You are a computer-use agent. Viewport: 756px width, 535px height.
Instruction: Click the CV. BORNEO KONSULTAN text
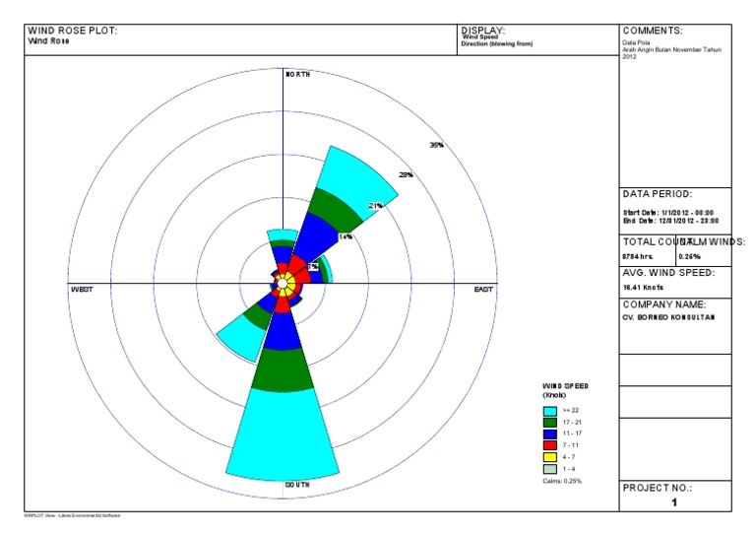coord(669,317)
